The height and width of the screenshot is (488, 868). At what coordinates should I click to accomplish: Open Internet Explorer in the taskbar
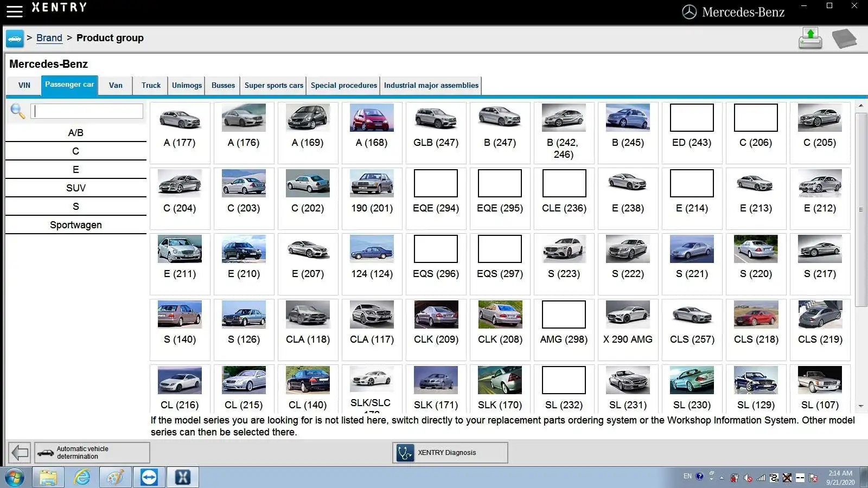pyautogui.click(x=82, y=477)
